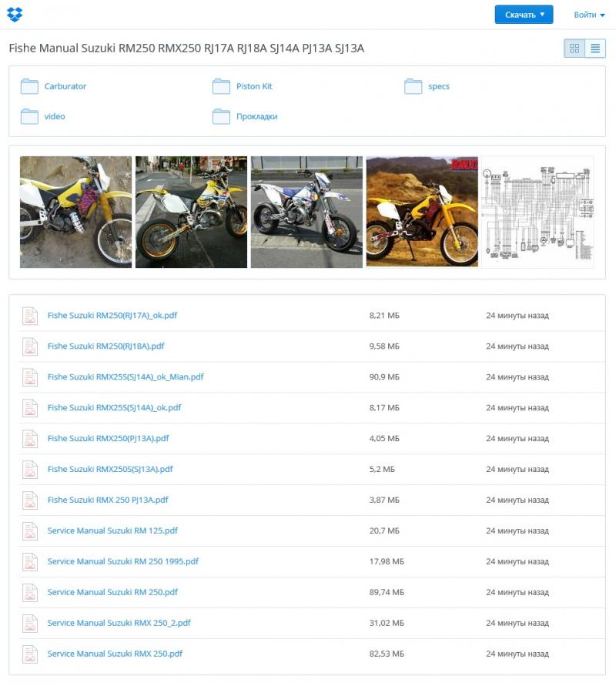The height and width of the screenshot is (686, 616).
Task: Switch to list view
Action: pyautogui.click(x=595, y=49)
